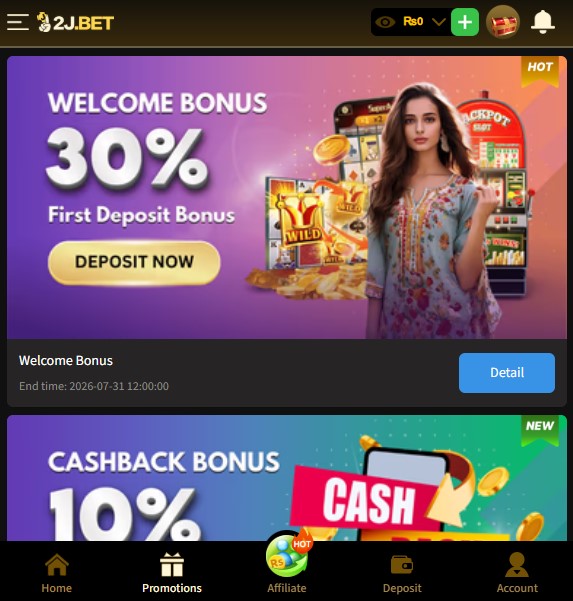This screenshot has height=601, width=573.
Task: Toggle balance visibility eye icon
Action: point(385,22)
